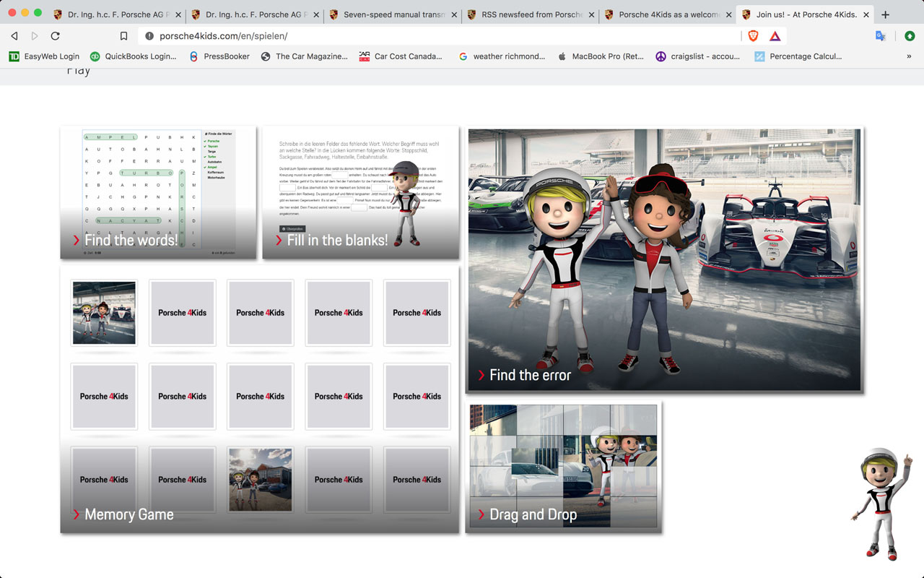Viewport: 924px width, 578px height.
Task: Open the Find the words! game
Action: pos(158,192)
